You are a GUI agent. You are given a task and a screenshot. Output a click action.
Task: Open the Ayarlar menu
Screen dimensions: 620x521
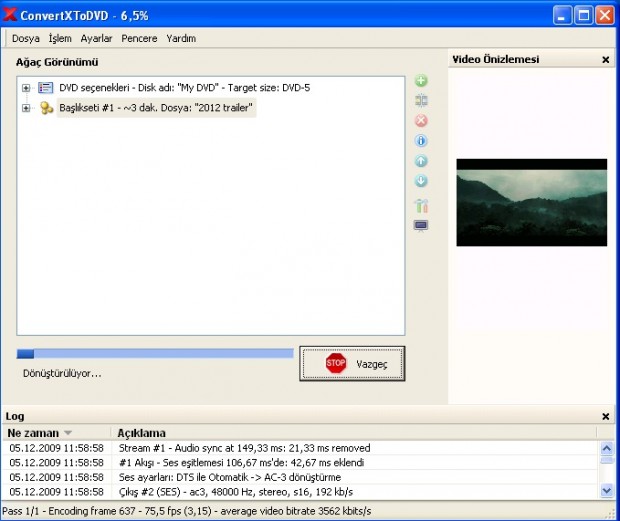(96, 38)
